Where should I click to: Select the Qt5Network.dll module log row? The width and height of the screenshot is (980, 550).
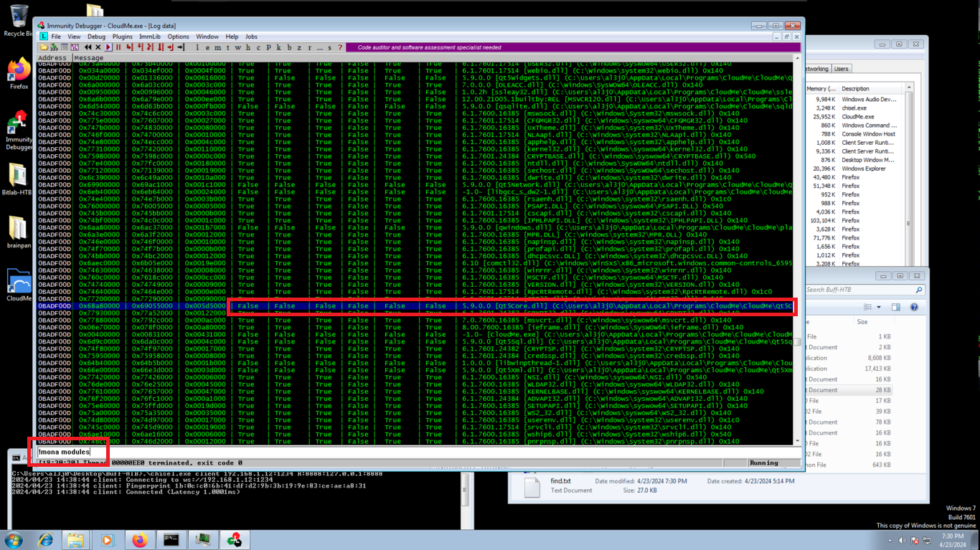pyautogui.click(x=415, y=185)
